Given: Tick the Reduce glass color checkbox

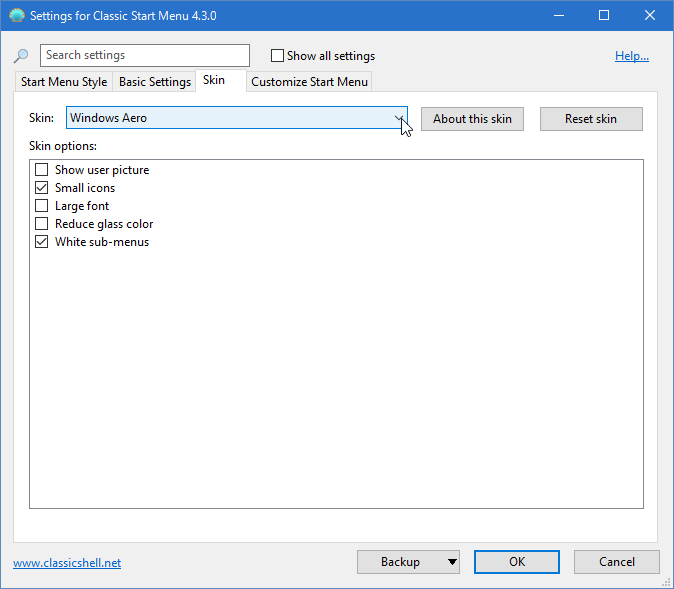Looking at the screenshot, I should coord(42,224).
